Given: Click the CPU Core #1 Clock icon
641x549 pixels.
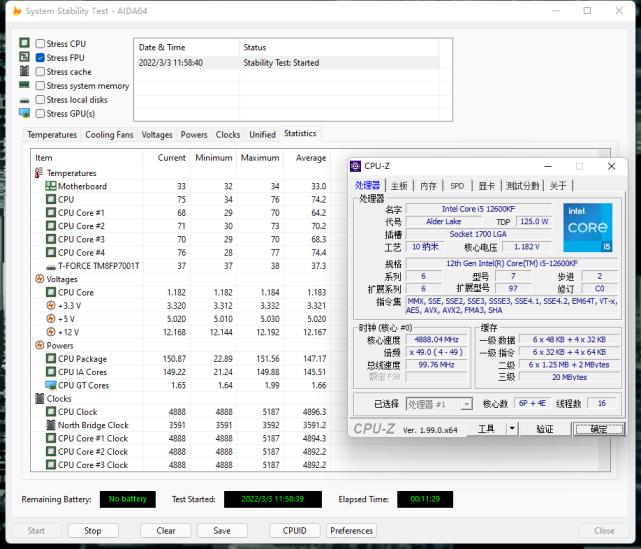Looking at the screenshot, I should (x=51, y=438).
